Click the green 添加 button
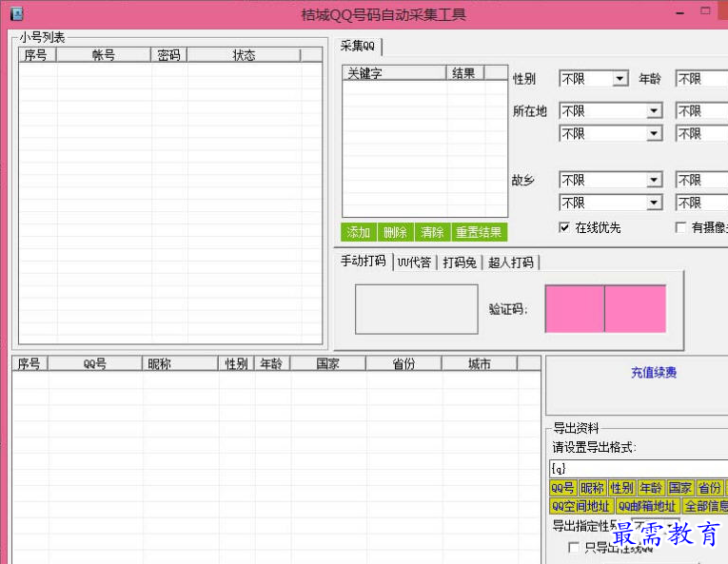Image resolution: width=728 pixels, height=564 pixels. coord(359,232)
